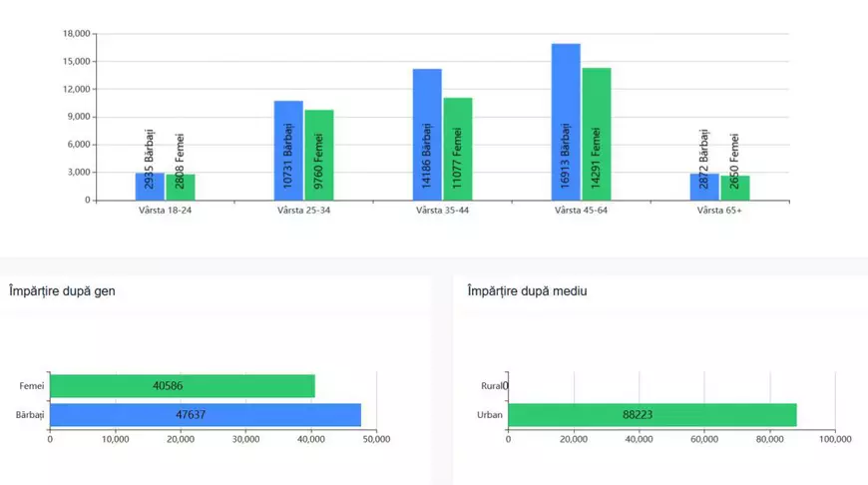Select the Vârsta 35-44 axis label
868x485 pixels.
point(442,211)
